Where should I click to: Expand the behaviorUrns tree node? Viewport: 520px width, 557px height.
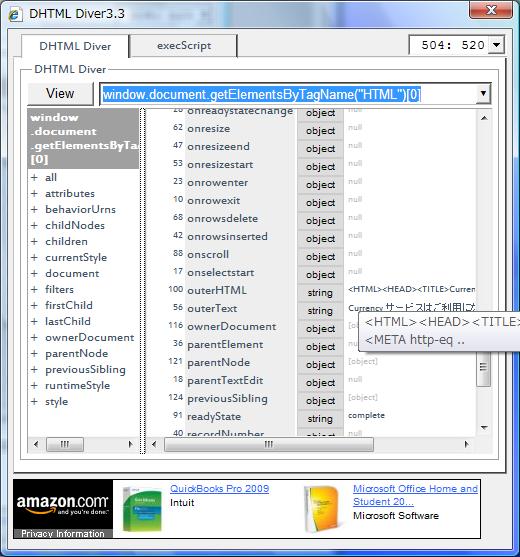point(34,209)
